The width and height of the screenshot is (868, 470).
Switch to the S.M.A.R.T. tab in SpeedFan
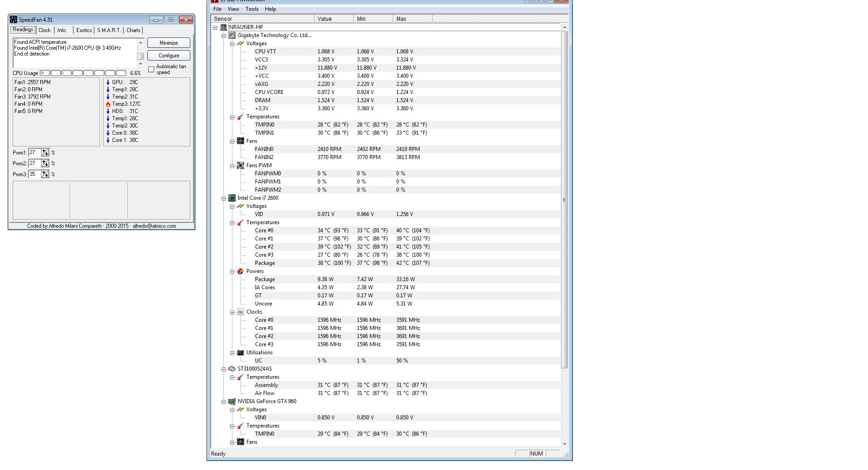tap(109, 30)
